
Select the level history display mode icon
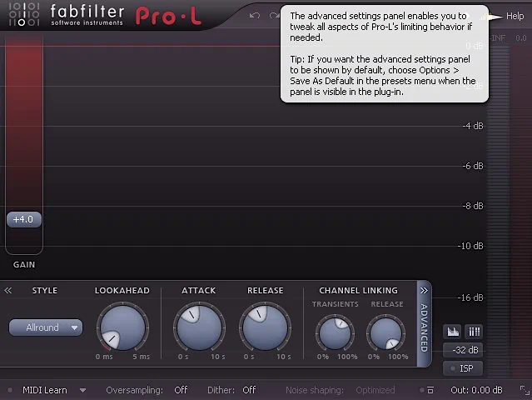[x=453, y=332]
